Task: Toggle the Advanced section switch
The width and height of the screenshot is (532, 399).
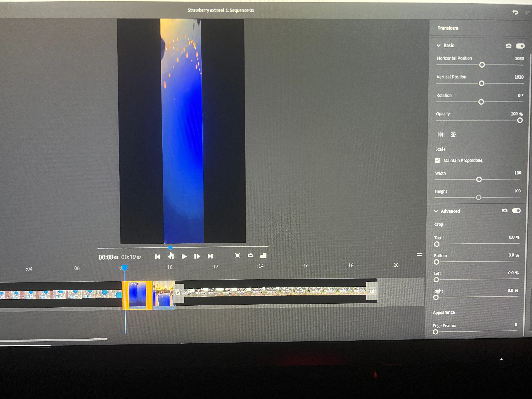Action: click(x=516, y=211)
